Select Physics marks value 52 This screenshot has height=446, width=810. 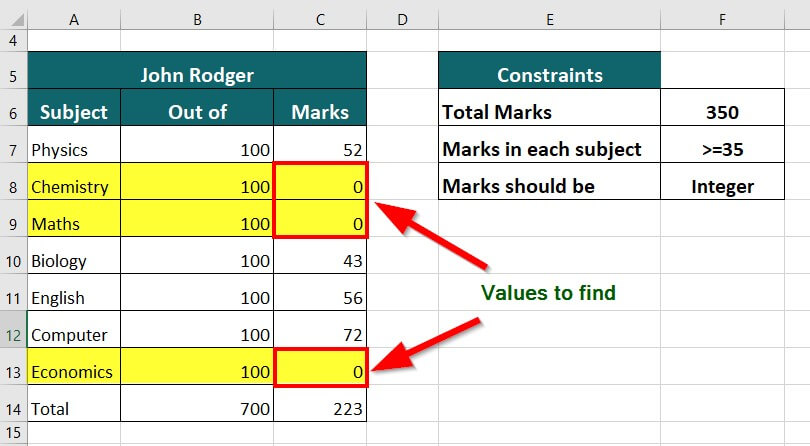tap(320, 144)
